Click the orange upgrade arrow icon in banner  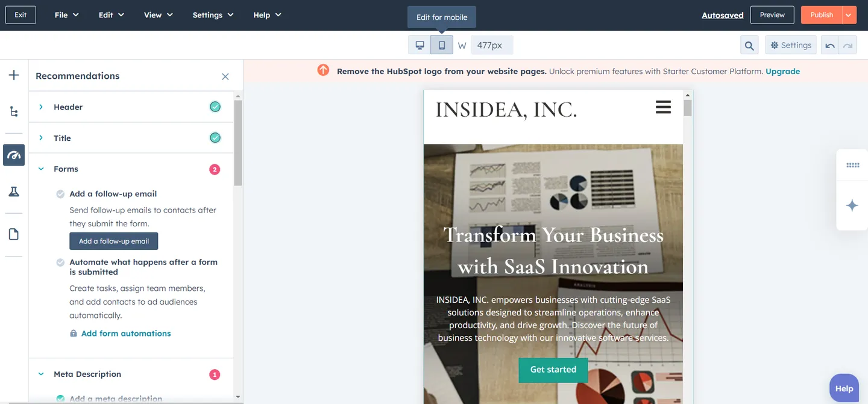click(324, 70)
